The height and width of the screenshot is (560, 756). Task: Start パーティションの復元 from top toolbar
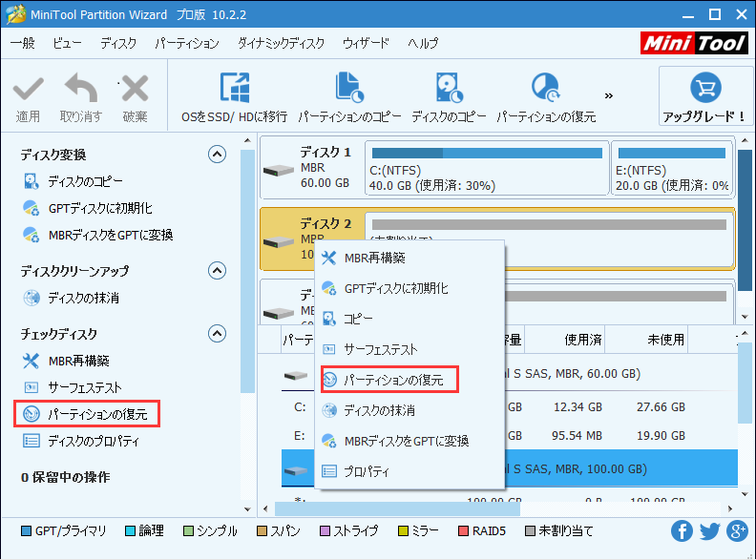[546, 98]
